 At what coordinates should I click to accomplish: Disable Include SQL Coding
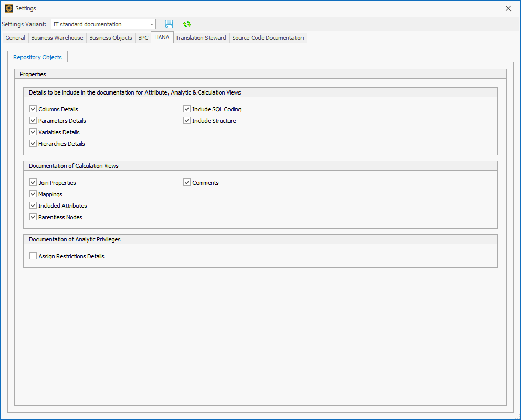(187, 109)
